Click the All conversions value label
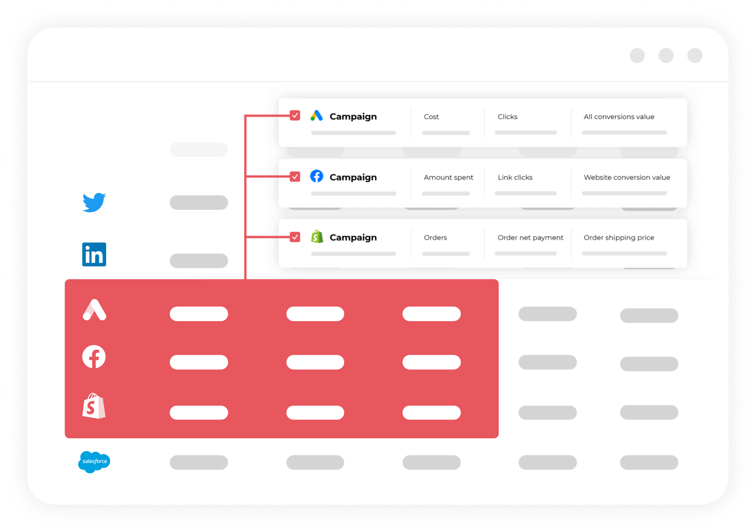Screen dimensions: 756x532 pos(619,117)
